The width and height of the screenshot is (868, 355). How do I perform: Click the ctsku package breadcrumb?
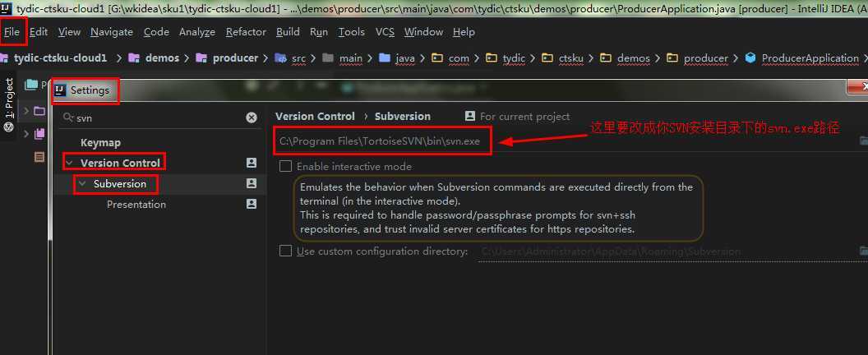click(571, 58)
